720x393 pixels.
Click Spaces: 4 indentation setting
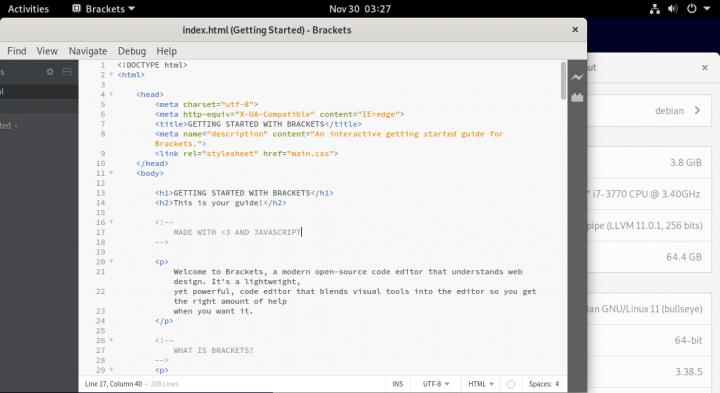(x=544, y=384)
